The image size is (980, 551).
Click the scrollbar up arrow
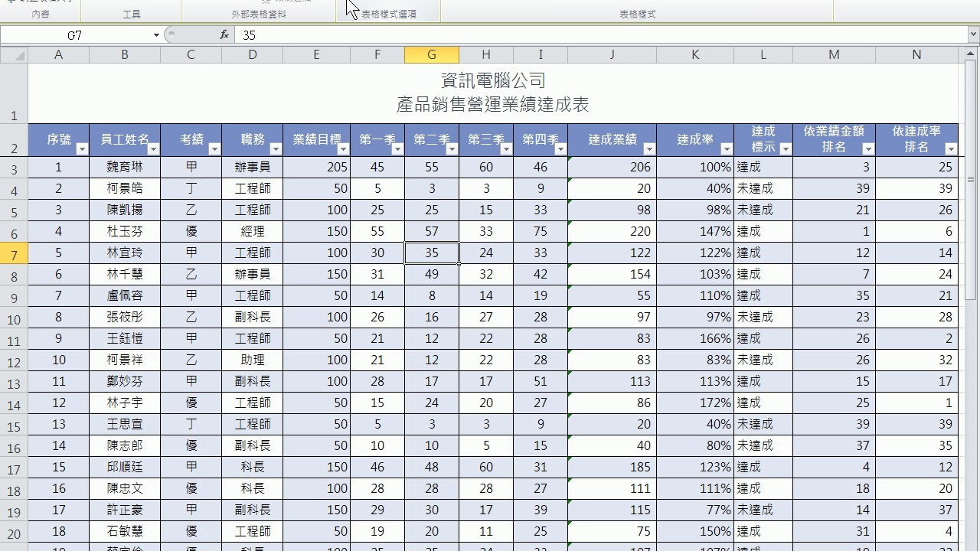pyautogui.click(x=972, y=55)
